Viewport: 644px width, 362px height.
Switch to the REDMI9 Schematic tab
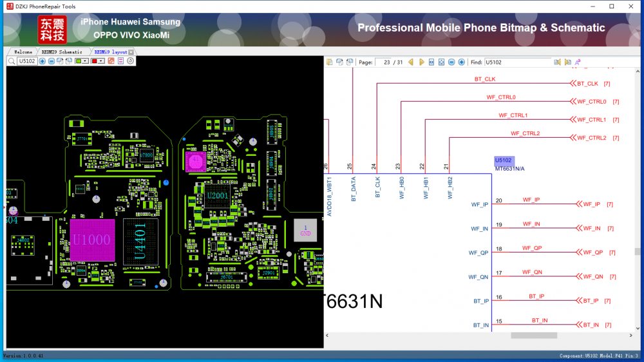coord(62,52)
